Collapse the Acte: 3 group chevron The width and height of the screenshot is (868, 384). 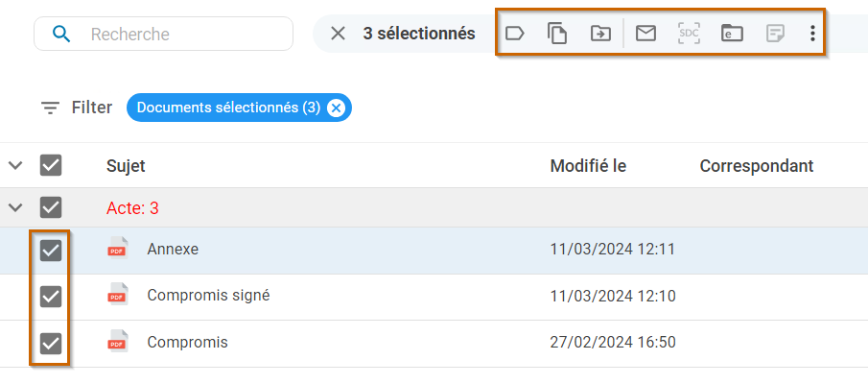[16, 207]
